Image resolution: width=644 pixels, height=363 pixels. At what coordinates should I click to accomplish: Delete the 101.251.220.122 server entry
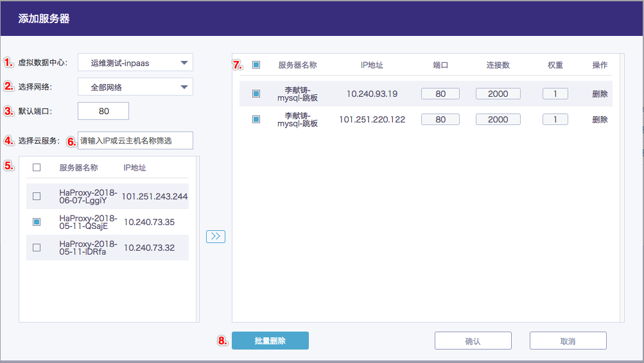[x=600, y=119]
